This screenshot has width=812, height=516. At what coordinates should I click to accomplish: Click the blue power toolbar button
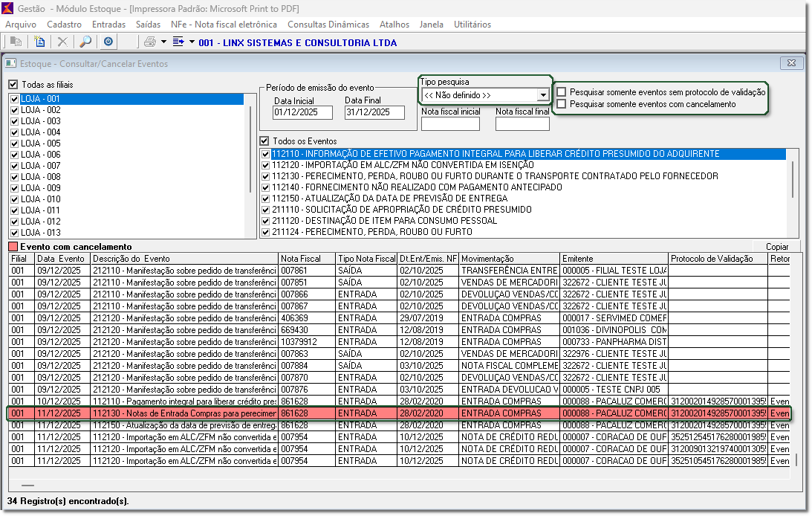(x=108, y=42)
